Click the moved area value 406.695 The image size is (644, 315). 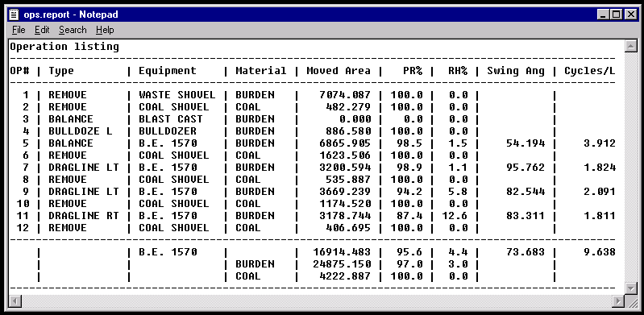[348, 228]
